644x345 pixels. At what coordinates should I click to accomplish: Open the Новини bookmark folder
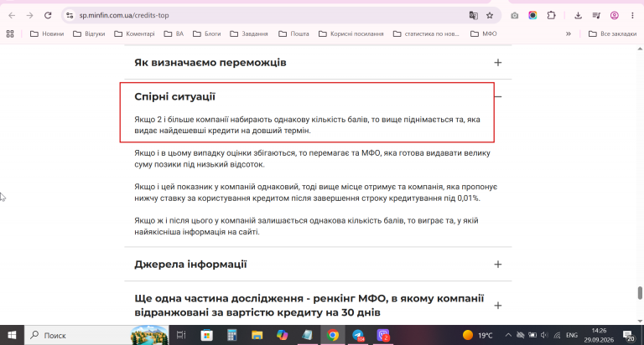coord(47,33)
